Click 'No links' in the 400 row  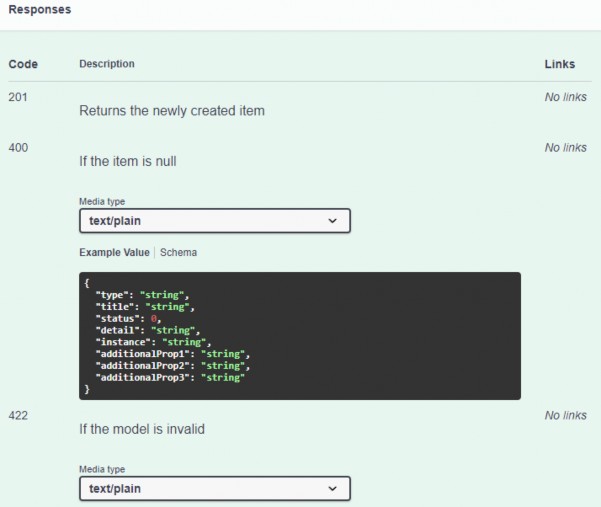pyautogui.click(x=566, y=148)
